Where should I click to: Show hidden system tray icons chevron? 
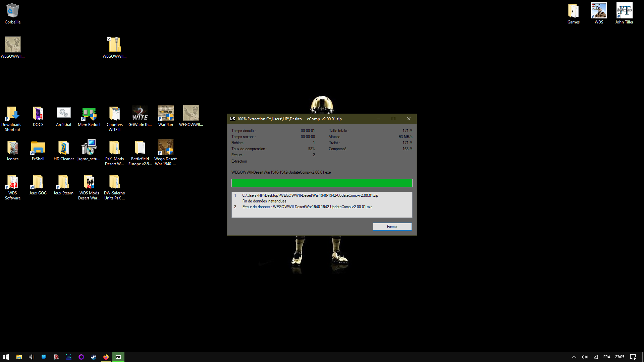click(574, 357)
